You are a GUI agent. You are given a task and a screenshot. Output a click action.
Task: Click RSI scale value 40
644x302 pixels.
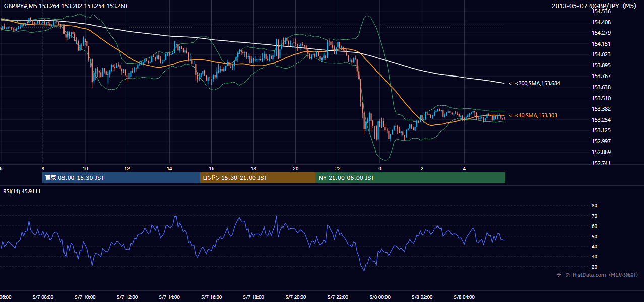(x=594, y=246)
